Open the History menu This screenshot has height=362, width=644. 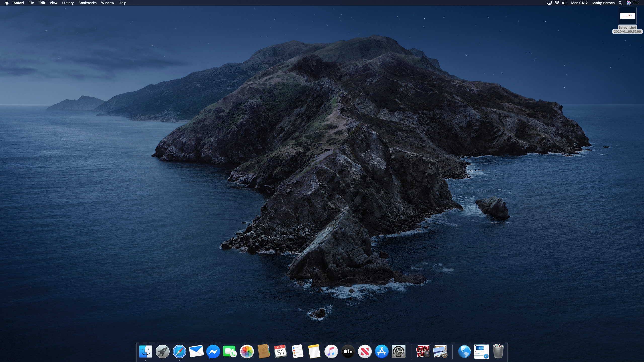point(68,3)
